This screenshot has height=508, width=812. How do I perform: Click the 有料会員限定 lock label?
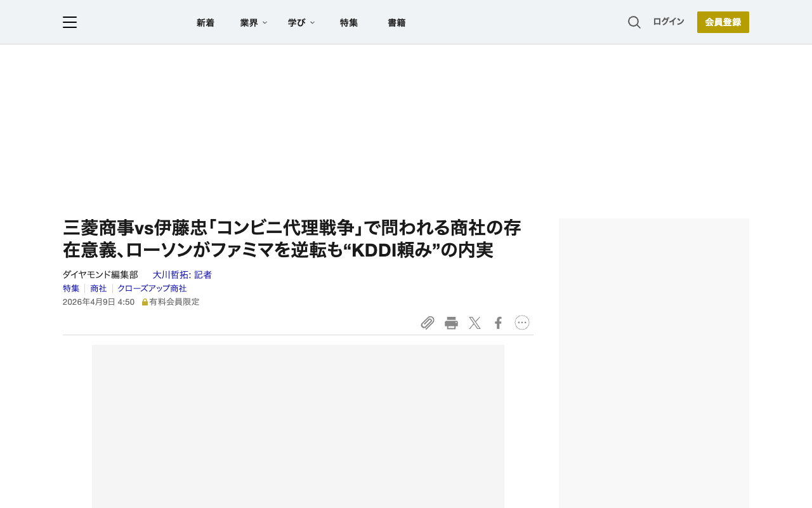[171, 302]
